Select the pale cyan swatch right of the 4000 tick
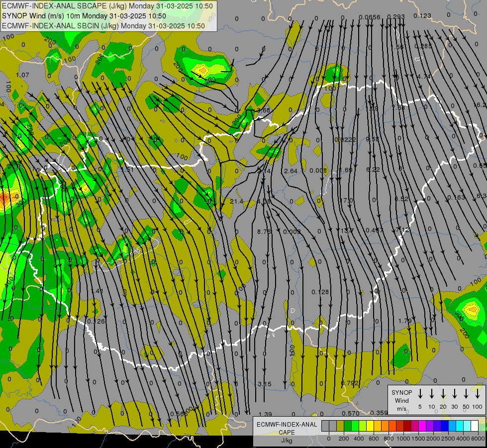This screenshot has width=487, height=448. pos(467,426)
